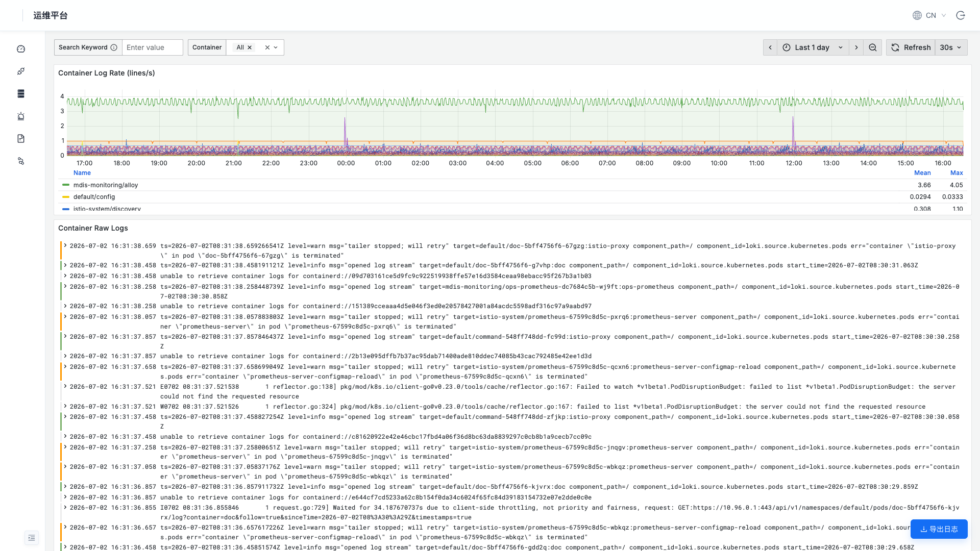980x551 pixels.
Task: Expand the 16:31:37.258 log entry
Action: click(65, 447)
